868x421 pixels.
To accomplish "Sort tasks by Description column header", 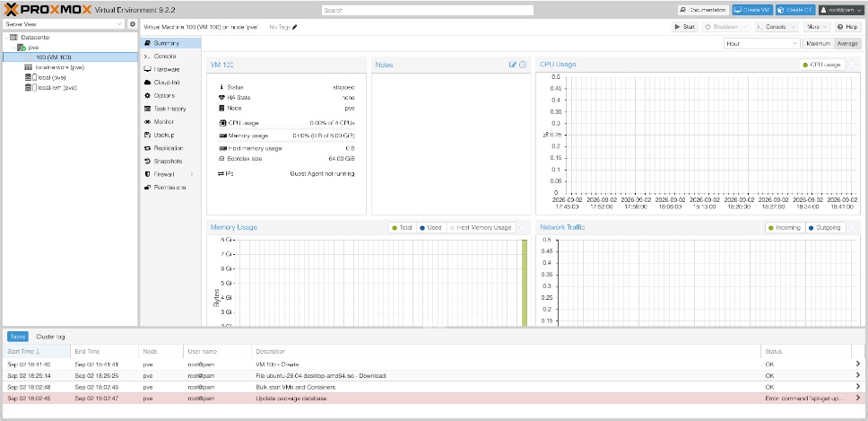I will 507,351.
